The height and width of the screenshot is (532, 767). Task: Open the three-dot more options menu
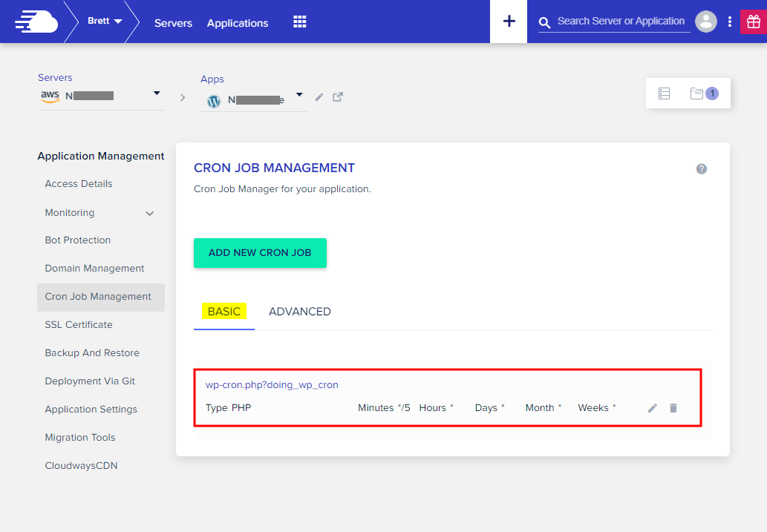[x=729, y=22]
